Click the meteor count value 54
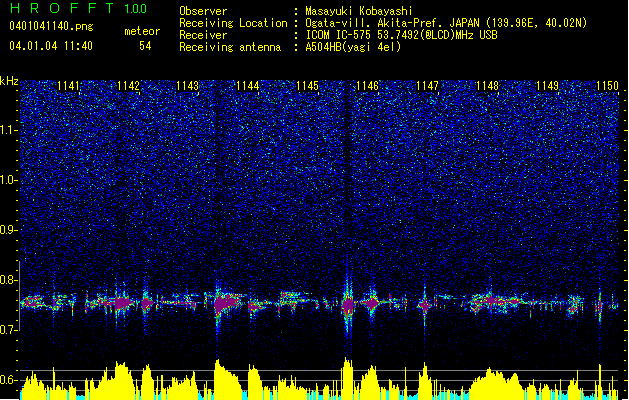The width and height of the screenshot is (629, 400). click(x=145, y=46)
